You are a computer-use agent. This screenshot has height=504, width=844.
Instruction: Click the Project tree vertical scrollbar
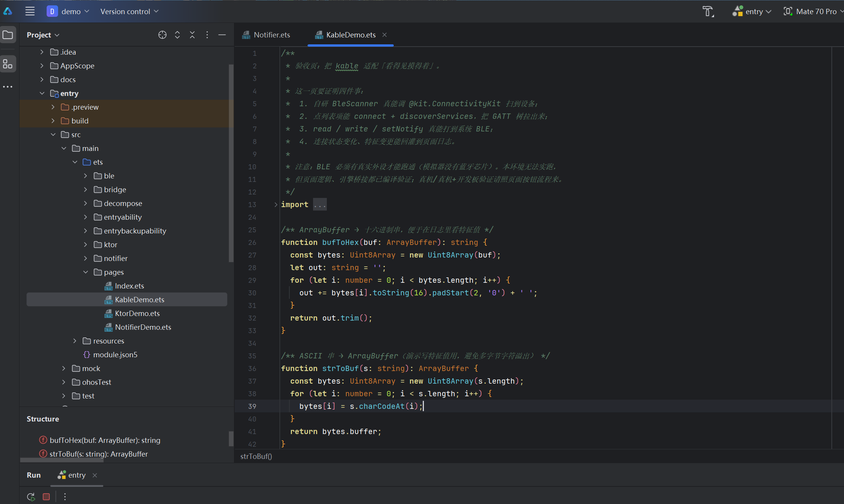pos(231,163)
